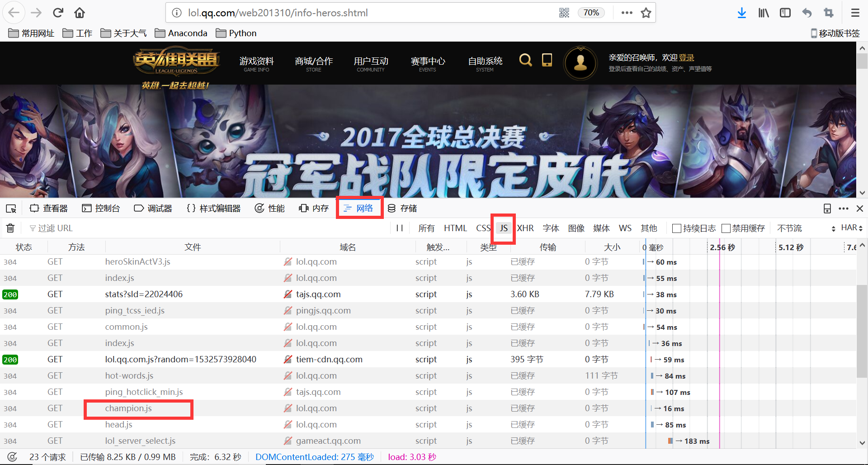Switch to 查看器 inspector tab
868x465 pixels.
tap(49, 209)
